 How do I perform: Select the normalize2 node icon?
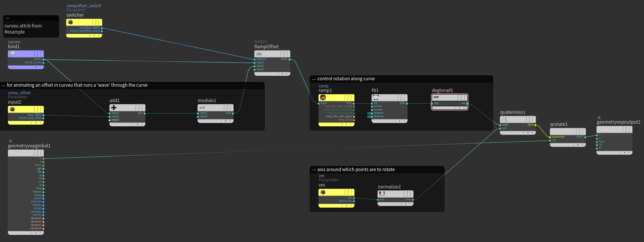(x=382, y=194)
